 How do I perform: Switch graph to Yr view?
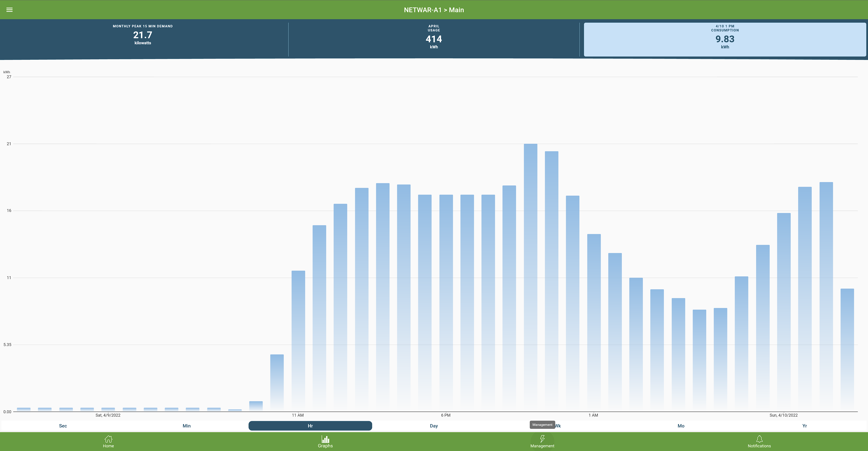804,426
